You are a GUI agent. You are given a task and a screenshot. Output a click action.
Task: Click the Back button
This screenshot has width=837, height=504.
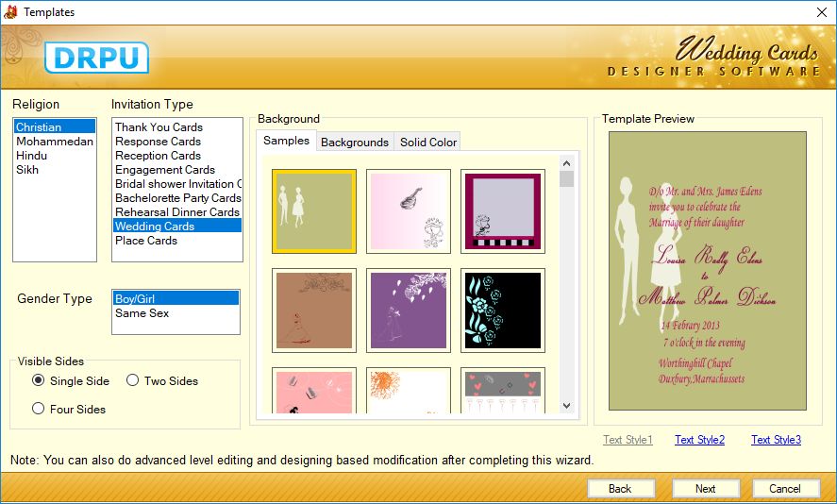coord(621,489)
